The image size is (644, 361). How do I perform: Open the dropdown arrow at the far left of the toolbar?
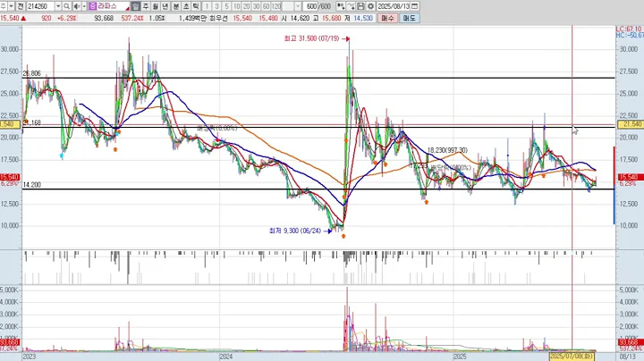11,6
